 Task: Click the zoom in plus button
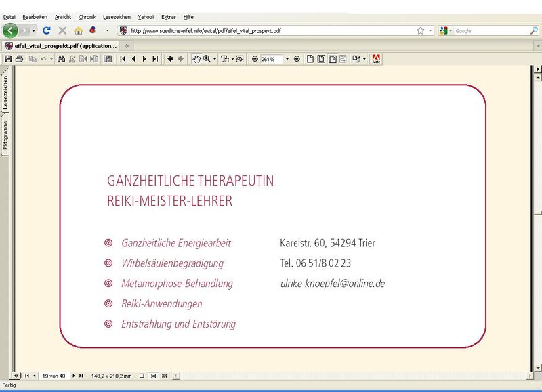coord(297,59)
